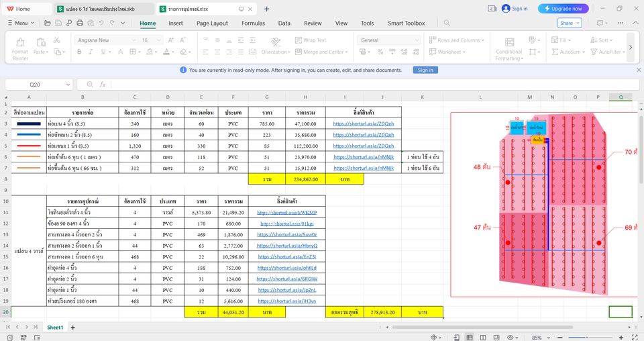Click the Format Painter tool
The image size is (644, 341).
[19, 48]
